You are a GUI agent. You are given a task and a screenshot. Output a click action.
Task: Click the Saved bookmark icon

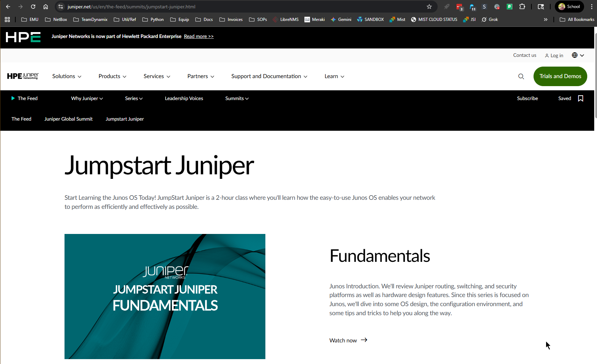click(581, 98)
